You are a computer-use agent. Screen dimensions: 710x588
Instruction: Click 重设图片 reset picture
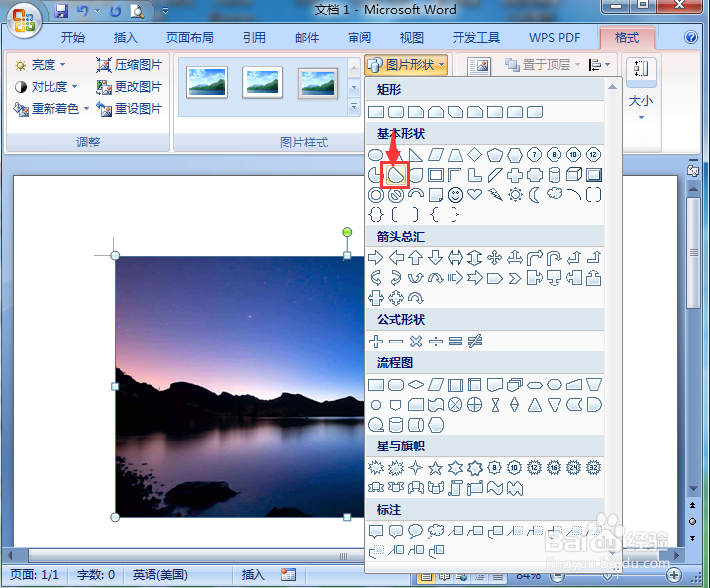[x=129, y=108]
